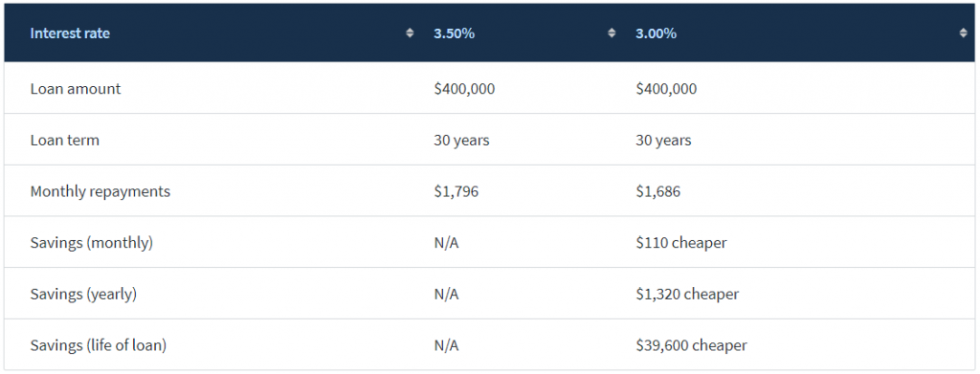Click the $400,000 value under 3.00%
The image size is (980, 374).
[x=666, y=89]
